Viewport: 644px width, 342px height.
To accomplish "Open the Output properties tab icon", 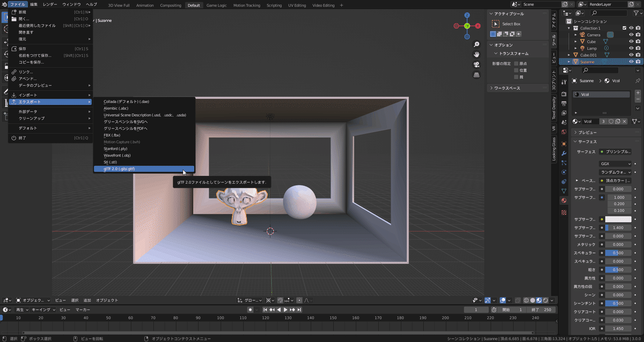I will pos(563,103).
